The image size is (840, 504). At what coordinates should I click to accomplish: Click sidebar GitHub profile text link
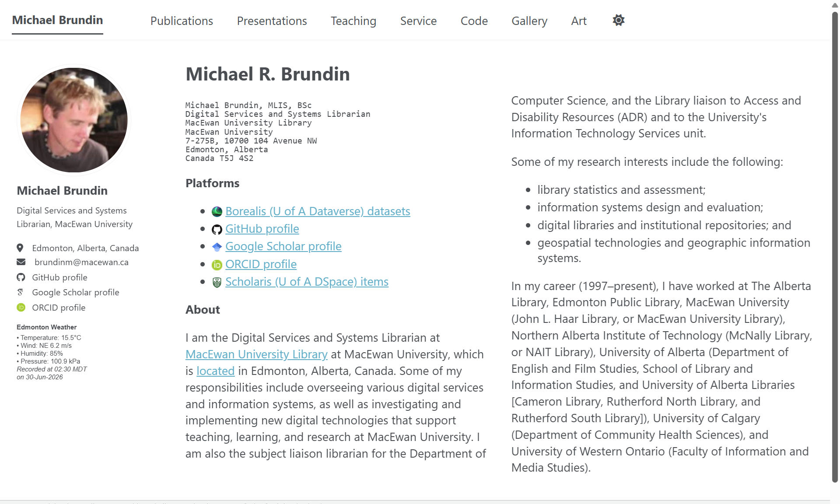59,277
